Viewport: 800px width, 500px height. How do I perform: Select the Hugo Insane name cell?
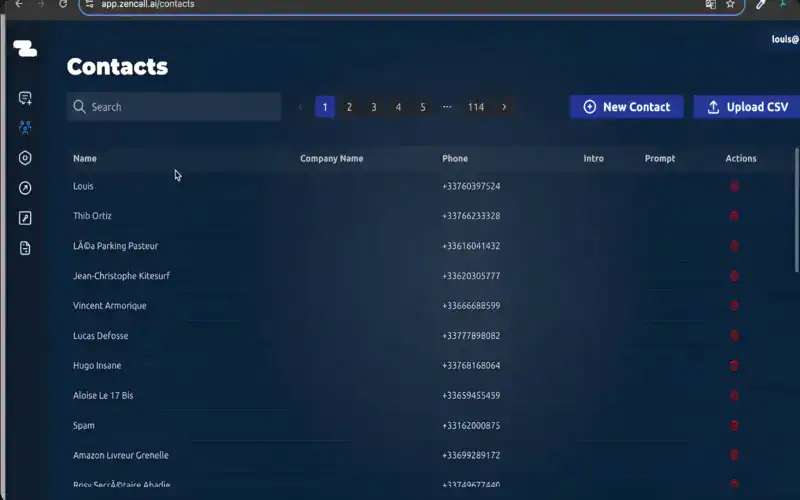click(97, 365)
